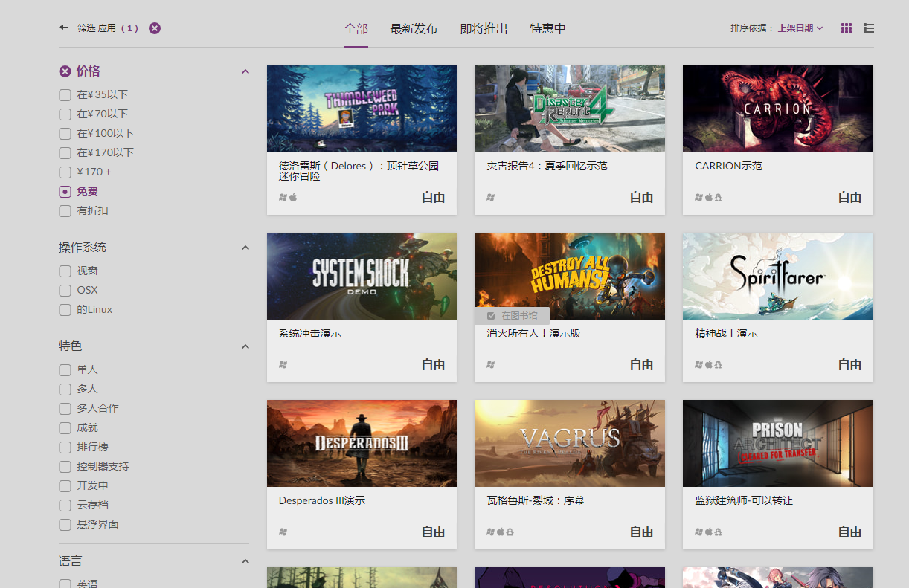This screenshot has height=588, width=909.
Task: Switch to the 特惠中 tab
Action: [547, 28]
